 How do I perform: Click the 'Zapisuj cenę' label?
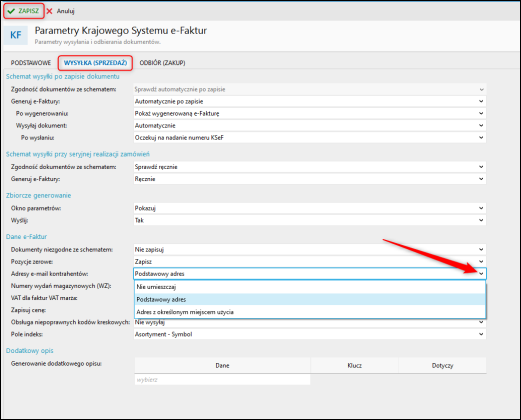(x=28, y=310)
